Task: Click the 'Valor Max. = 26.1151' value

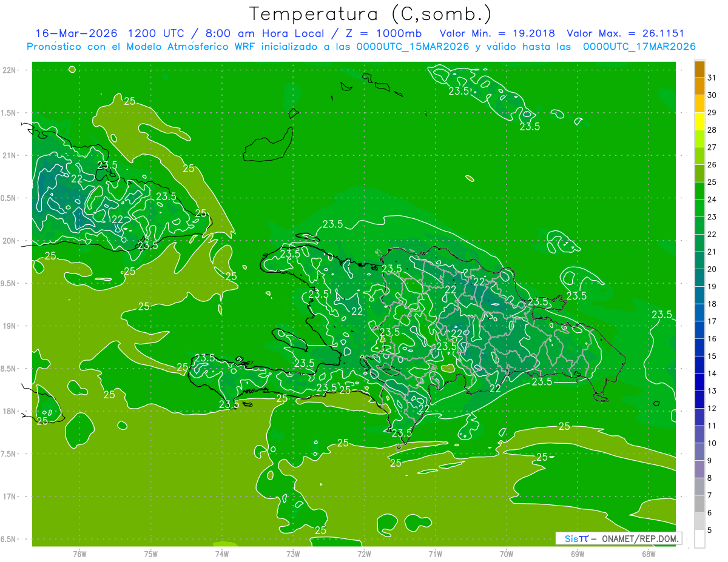Action: click(x=625, y=33)
